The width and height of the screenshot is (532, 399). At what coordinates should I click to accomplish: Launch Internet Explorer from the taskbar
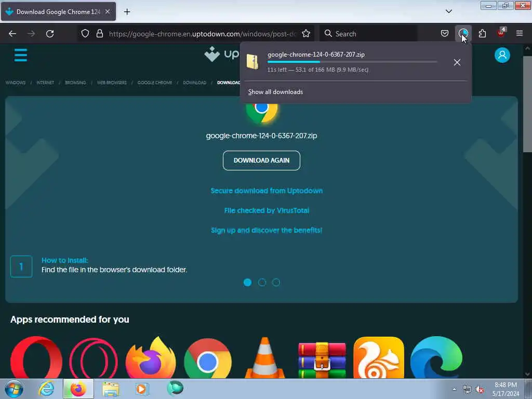tap(46, 389)
